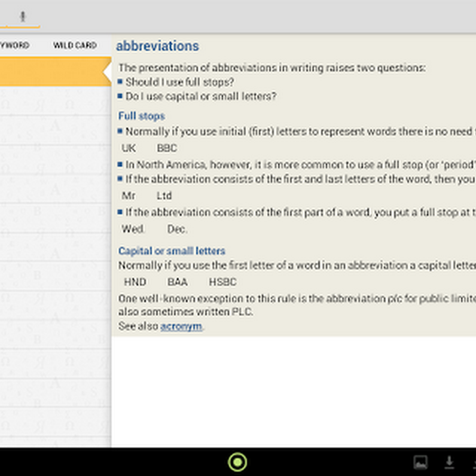Select the highlighted orange list entry

point(56,71)
